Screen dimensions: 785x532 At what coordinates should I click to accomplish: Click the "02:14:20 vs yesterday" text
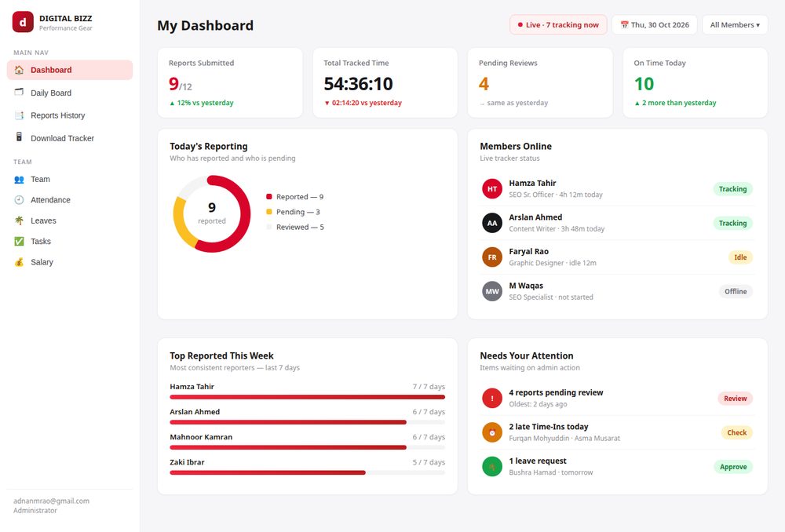(367, 103)
